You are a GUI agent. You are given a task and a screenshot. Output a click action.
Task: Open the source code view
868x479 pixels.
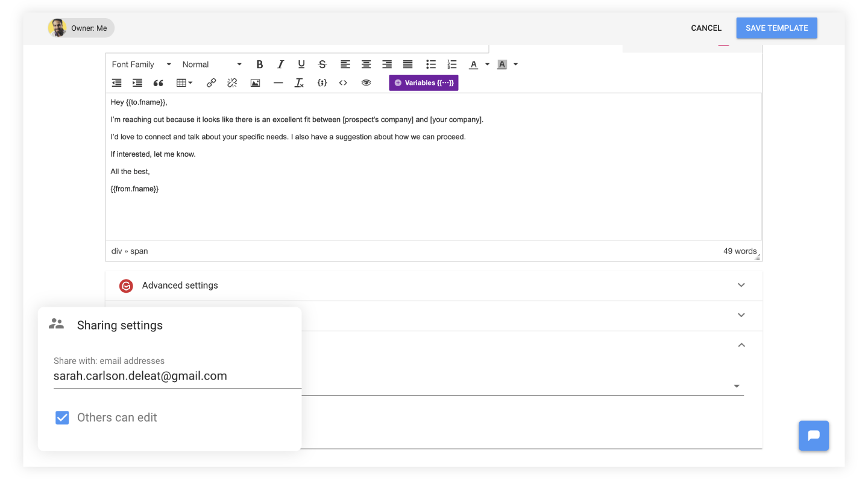click(342, 83)
